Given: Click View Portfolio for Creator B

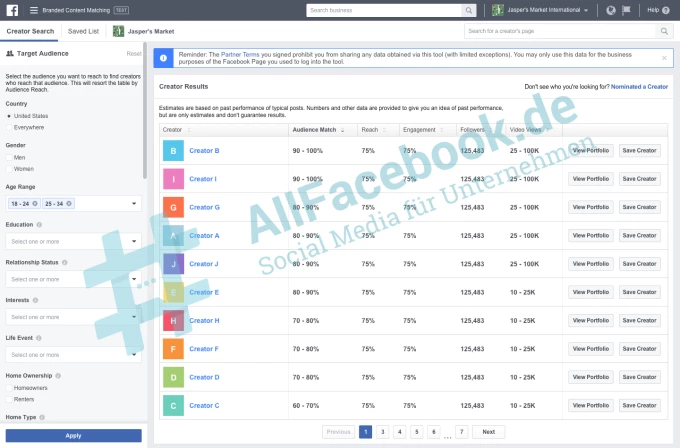Looking at the screenshot, I should pyautogui.click(x=590, y=150).
